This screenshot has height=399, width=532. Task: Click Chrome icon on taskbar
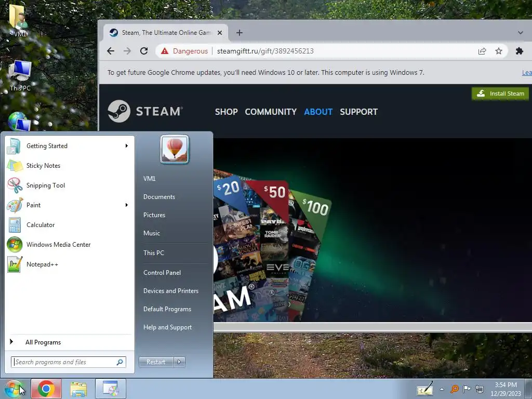click(x=46, y=389)
